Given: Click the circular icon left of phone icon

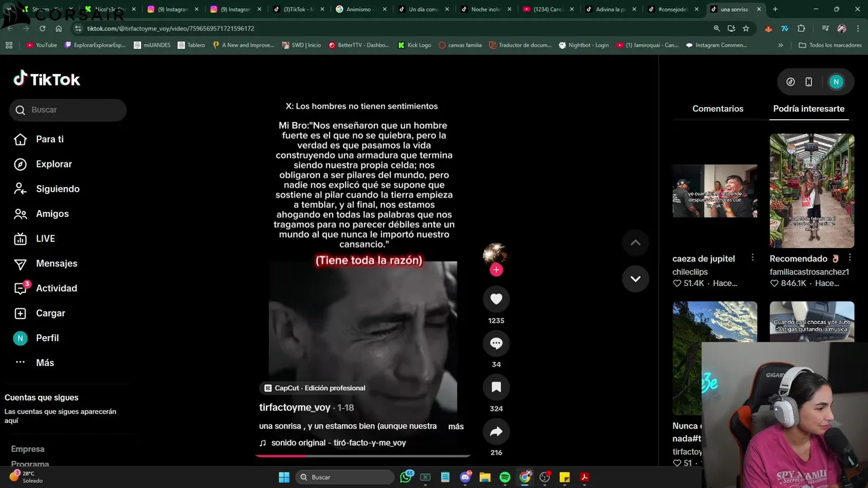Looking at the screenshot, I should pyautogui.click(x=790, y=82).
